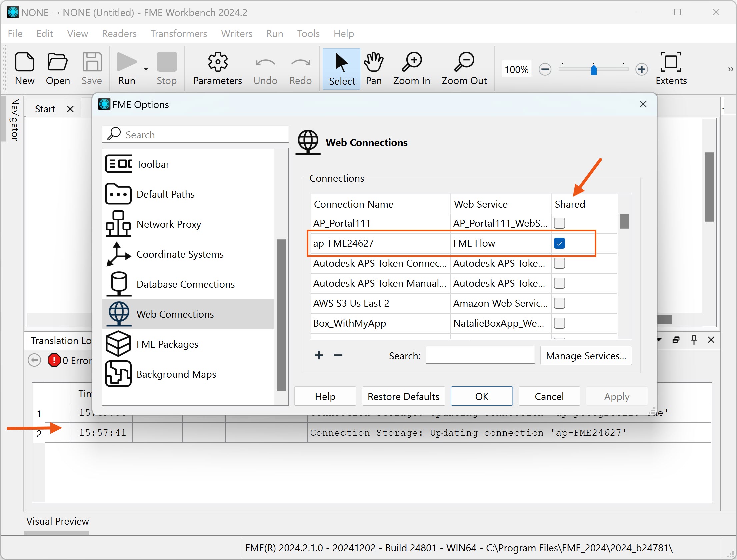Click connections list scrollbar thumb
Screen dimensions: 737x560
point(624,221)
